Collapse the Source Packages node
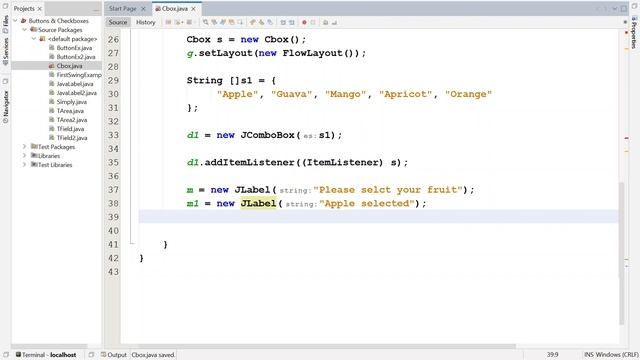This screenshot has width=640, height=360. point(24,30)
